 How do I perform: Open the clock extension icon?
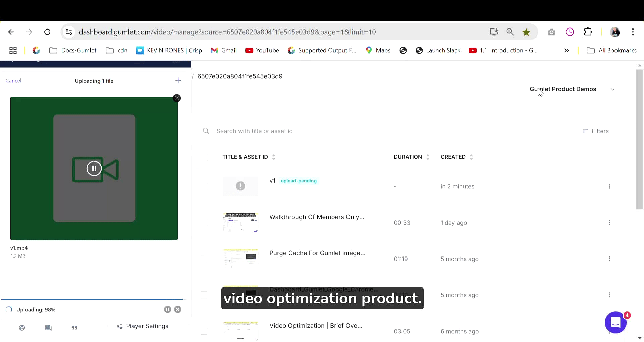click(x=570, y=32)
